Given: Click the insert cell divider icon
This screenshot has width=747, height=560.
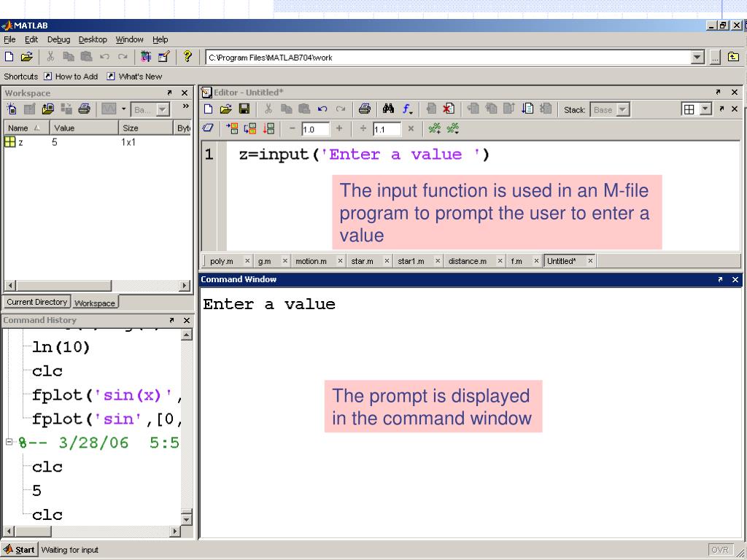Looking at the screenshot, I should coord(434,128).
